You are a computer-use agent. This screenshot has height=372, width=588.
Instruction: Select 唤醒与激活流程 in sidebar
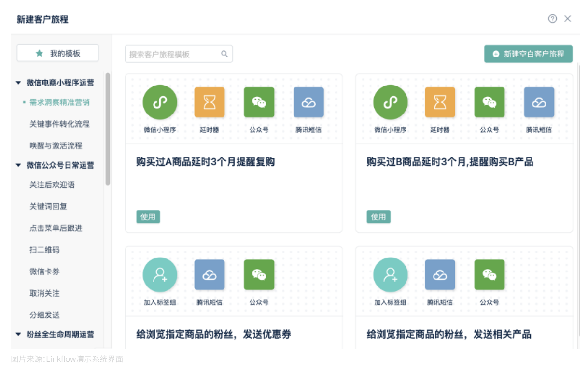[x=56, y=145]
